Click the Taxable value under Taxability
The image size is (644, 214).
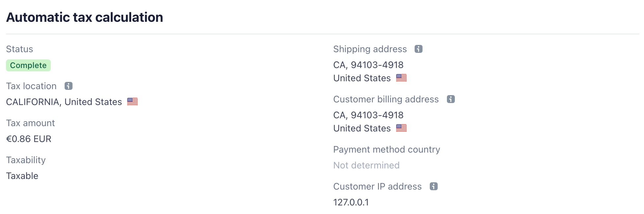point(22,176)
